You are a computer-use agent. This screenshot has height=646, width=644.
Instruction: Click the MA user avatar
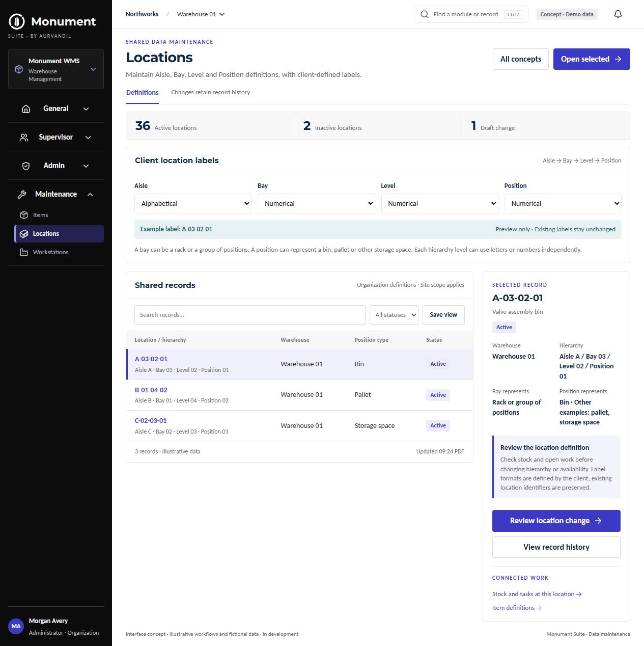coord(16,626)
